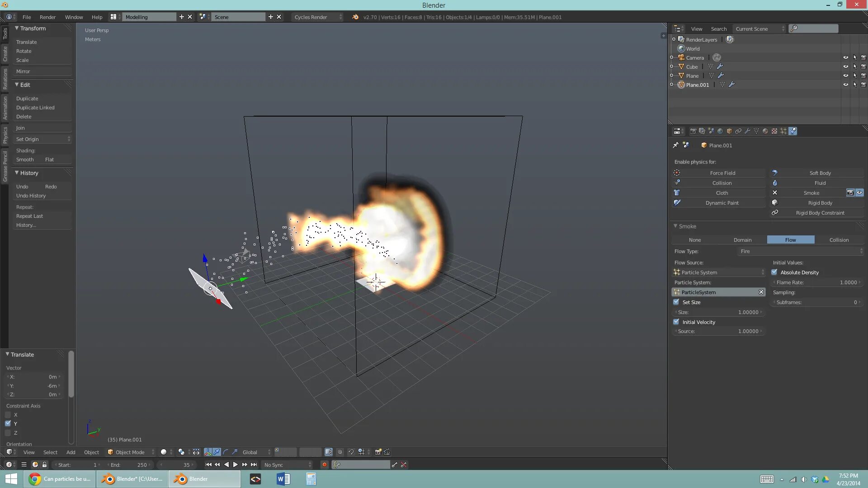
Task: Click the auto-keyframe record button
Action: [x=324, y=465]
